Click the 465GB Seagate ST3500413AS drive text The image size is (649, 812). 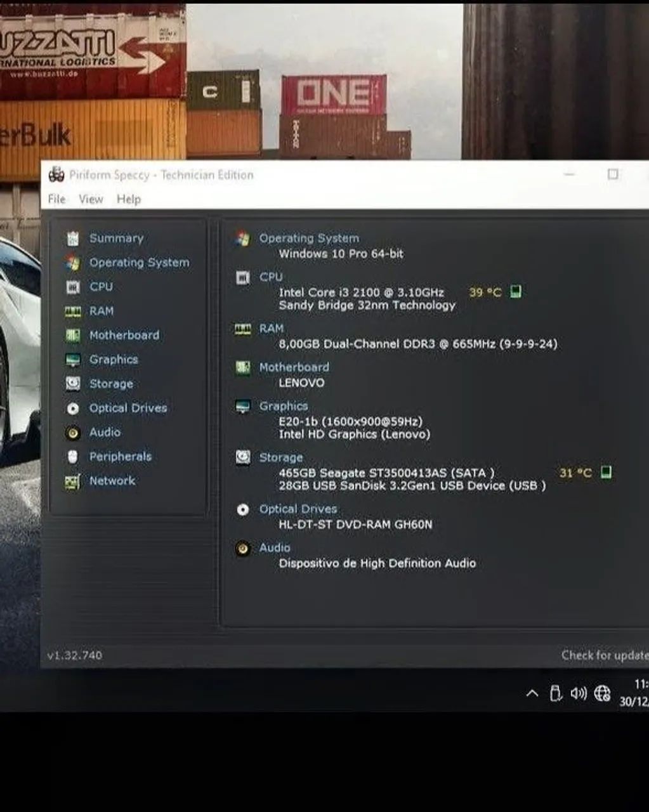tap(386, 473)
